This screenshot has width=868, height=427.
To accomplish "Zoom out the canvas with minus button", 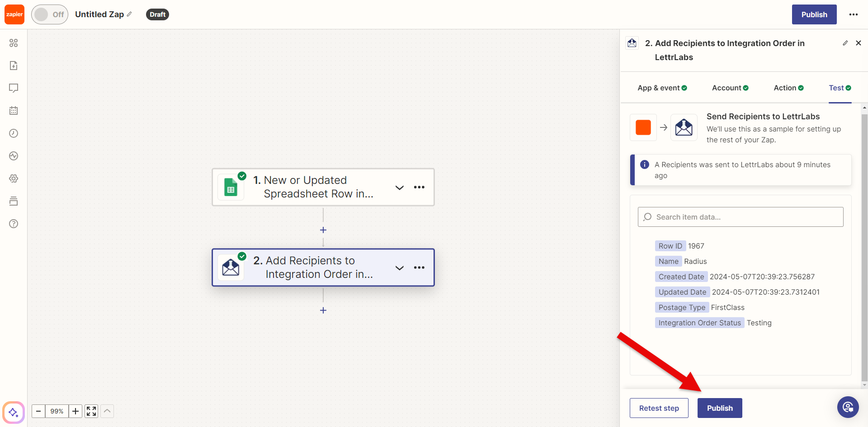I will coord(38,411).
